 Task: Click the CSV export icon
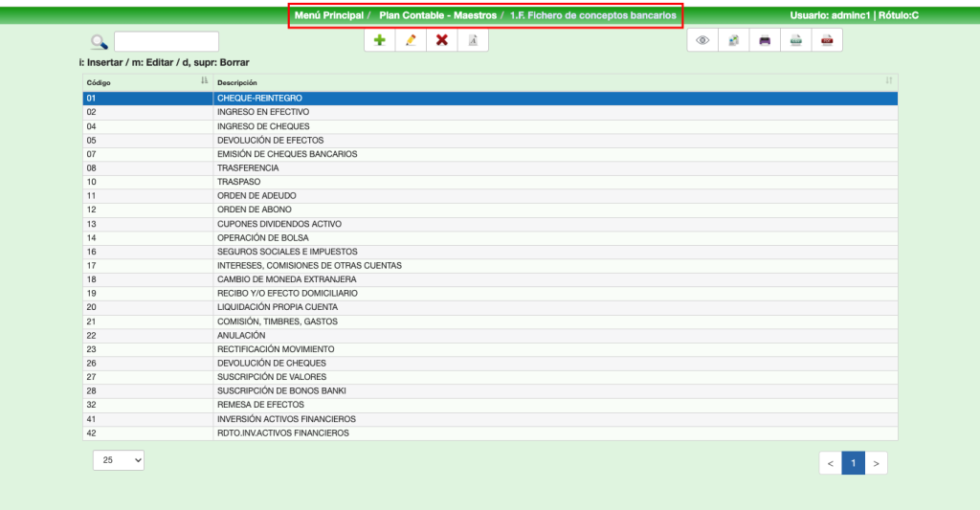point(795,40)
